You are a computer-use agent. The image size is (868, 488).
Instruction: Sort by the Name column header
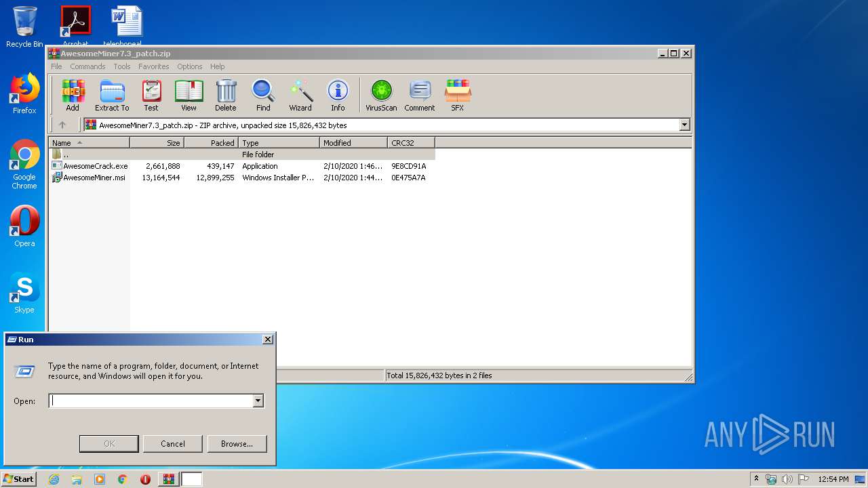[x=89, y=143]
